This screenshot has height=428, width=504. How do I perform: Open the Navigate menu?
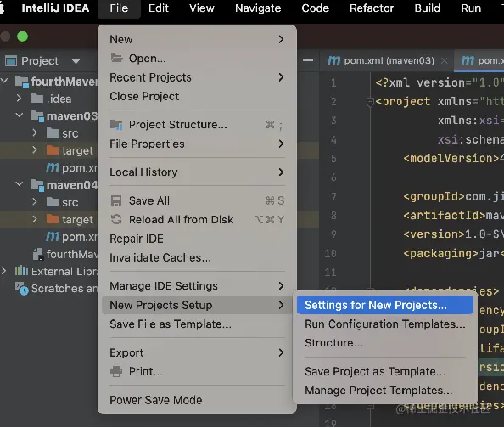(x=258, y=8)
